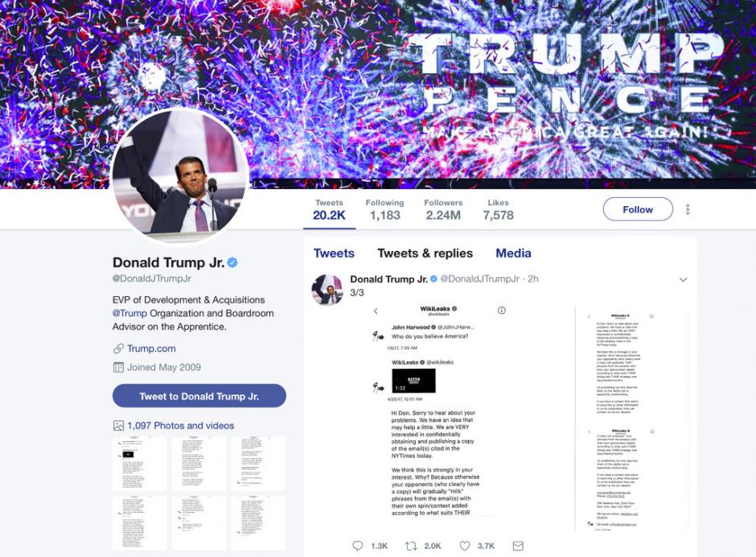View the Followers 2.24M count
The width and height of the screenshot is (756, 557).
(443, 210)
